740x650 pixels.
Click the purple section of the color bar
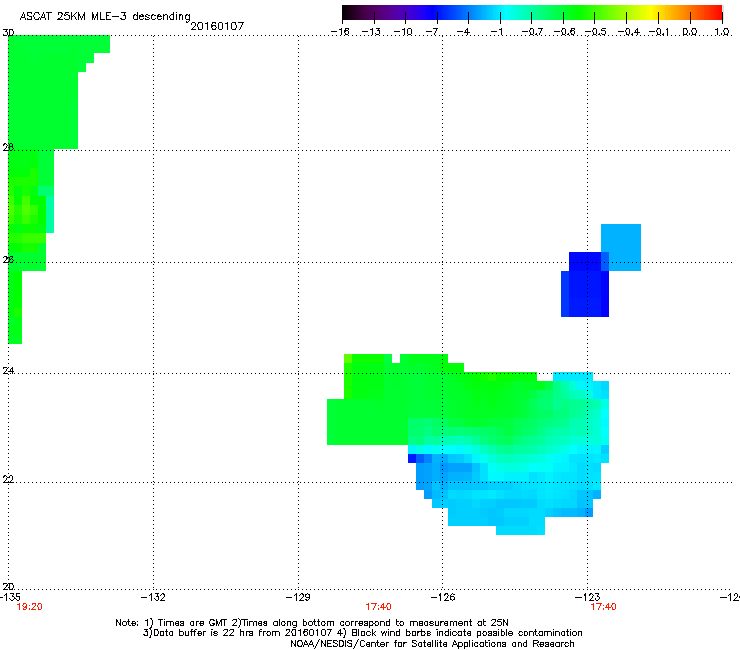(394, 12)
